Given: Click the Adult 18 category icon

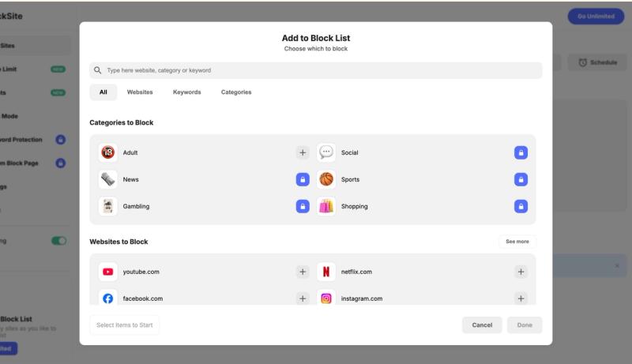Looking at the screenshot, I should (x=107, y=152).
